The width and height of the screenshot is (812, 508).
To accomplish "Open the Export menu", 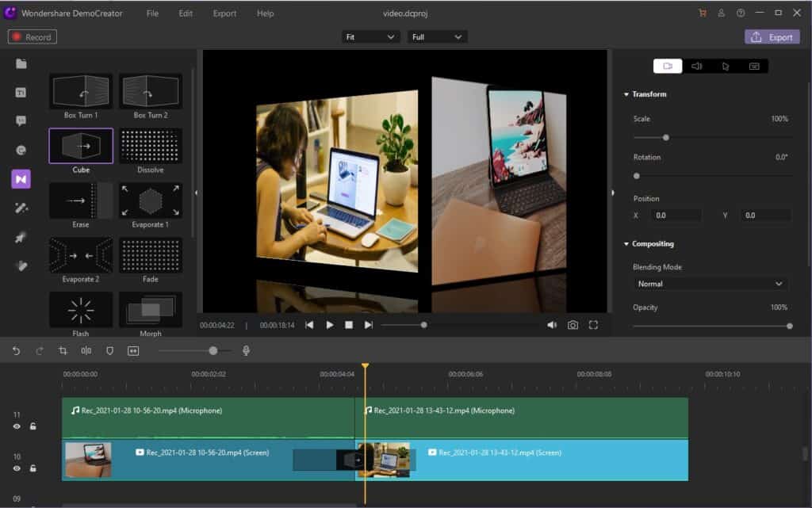I will (x=224, y=13).
